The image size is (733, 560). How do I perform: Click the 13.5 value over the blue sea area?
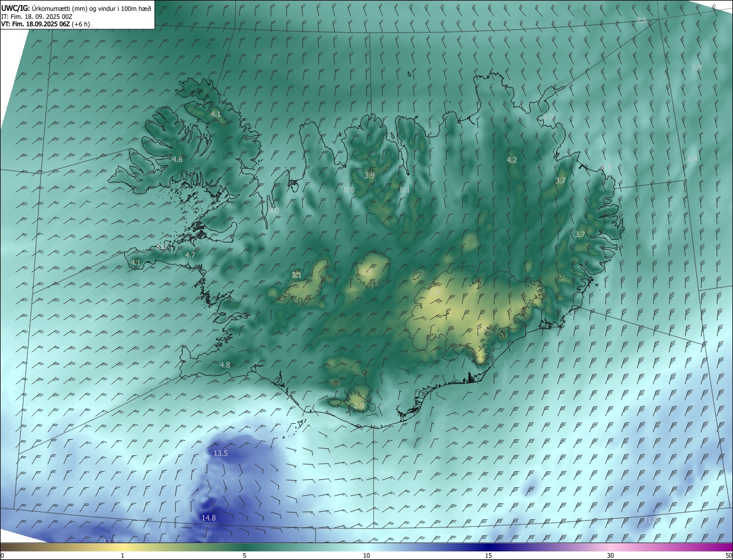(x=220, y=453)
